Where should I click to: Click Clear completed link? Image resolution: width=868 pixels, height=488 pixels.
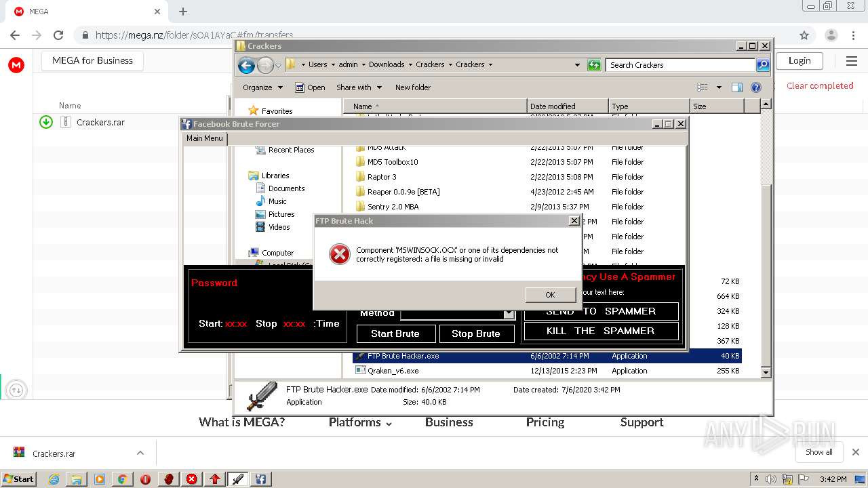coord(820,86)
